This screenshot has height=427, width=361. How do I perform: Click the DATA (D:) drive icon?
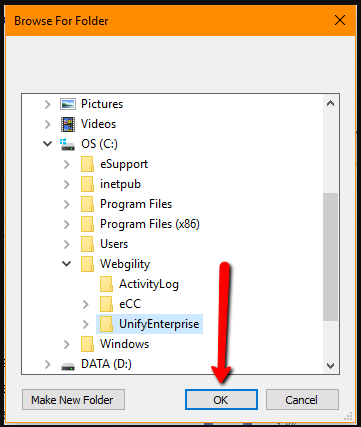coord(68,366)
